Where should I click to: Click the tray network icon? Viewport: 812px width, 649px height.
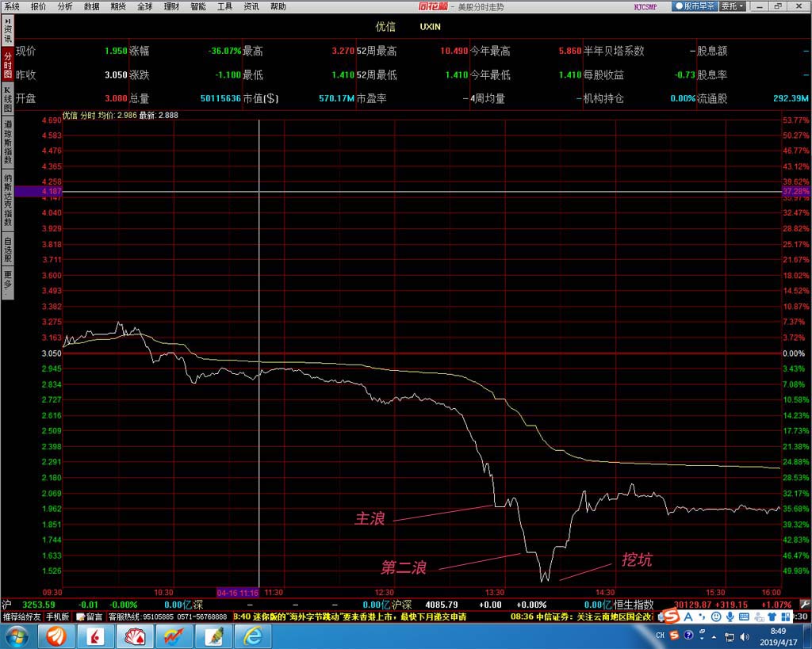[730, 636]
